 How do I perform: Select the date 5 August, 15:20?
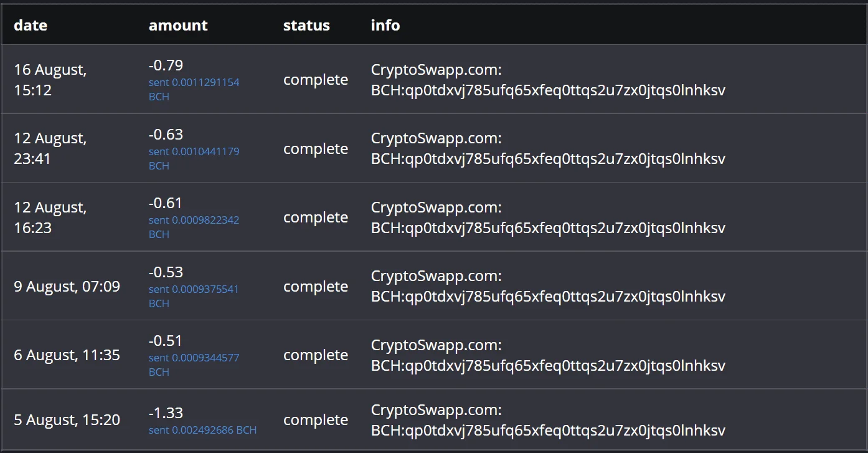coord(67,420)
